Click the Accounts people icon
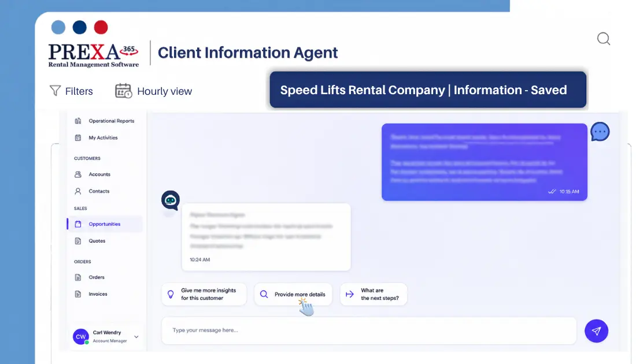 point(78,174)
